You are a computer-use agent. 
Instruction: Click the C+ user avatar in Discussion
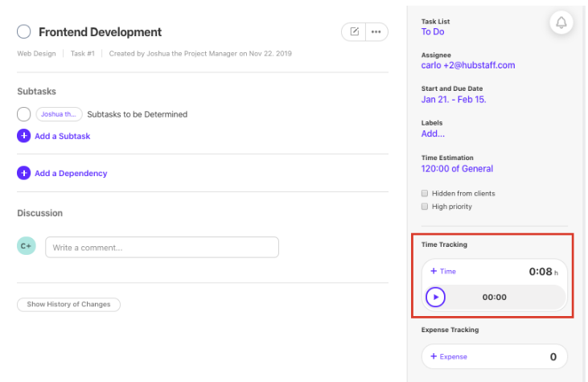(x=27, y=246)
